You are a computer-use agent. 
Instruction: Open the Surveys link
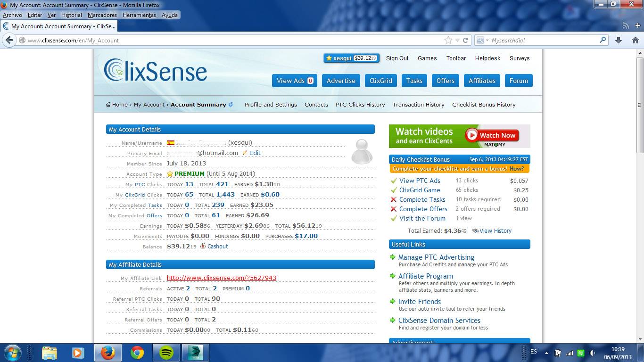(x=520, y=58)
